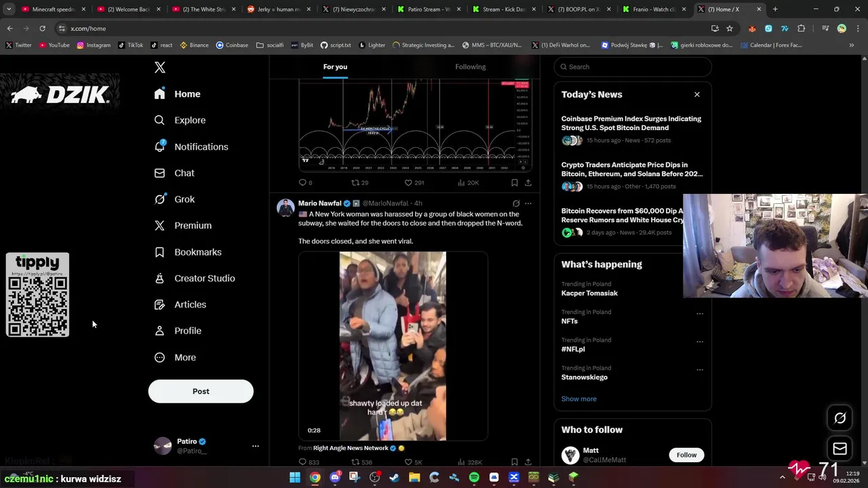Play the subway video in Mario Nawfal post
This screenshot has width=868, height=488.
[x=393, y=346]
